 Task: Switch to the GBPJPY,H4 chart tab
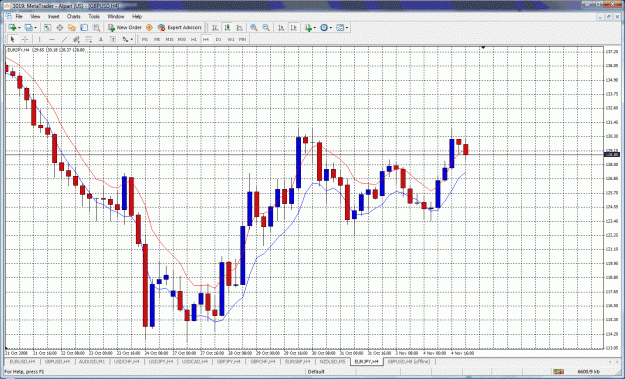pyautogui.click(x=228, y=361)
